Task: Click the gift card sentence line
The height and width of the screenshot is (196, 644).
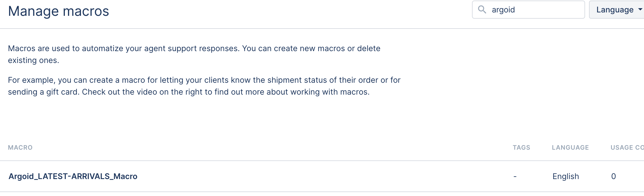Action: pos(189,92)
